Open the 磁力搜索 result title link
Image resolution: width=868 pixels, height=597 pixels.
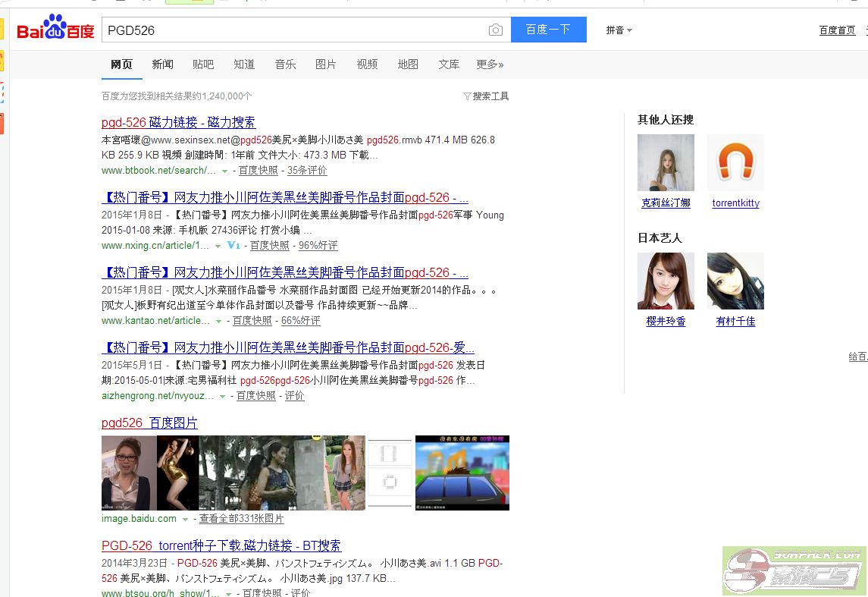coord(178,122)
